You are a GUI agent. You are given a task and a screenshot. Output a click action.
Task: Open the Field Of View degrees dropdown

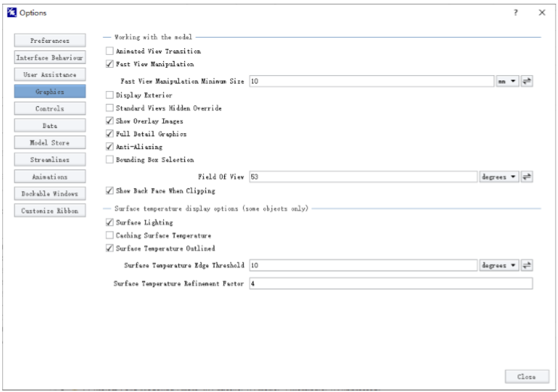(x=499, y=177)
